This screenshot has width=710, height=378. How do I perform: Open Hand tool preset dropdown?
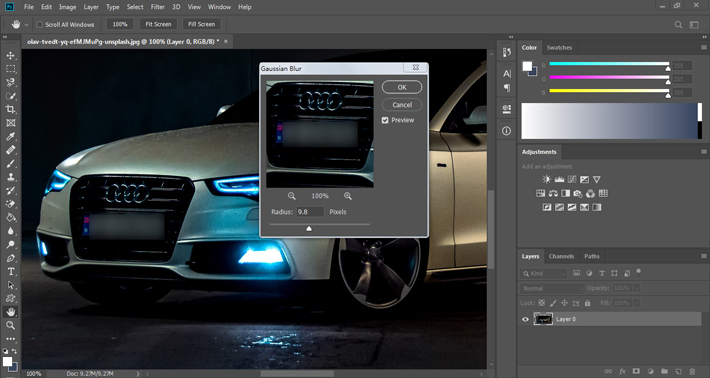coord(26,25)
